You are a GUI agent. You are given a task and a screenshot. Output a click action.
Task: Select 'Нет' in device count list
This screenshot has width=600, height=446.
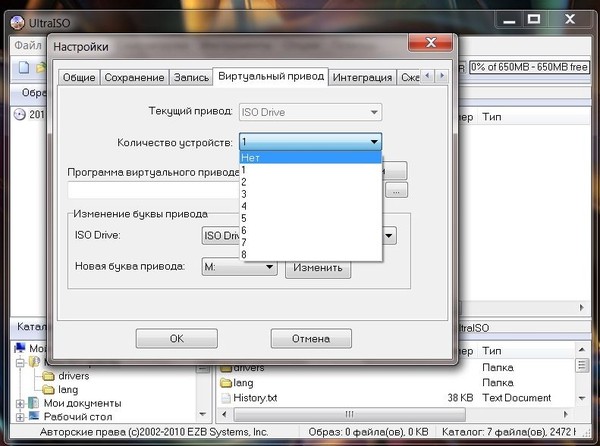tap(310, 158)
